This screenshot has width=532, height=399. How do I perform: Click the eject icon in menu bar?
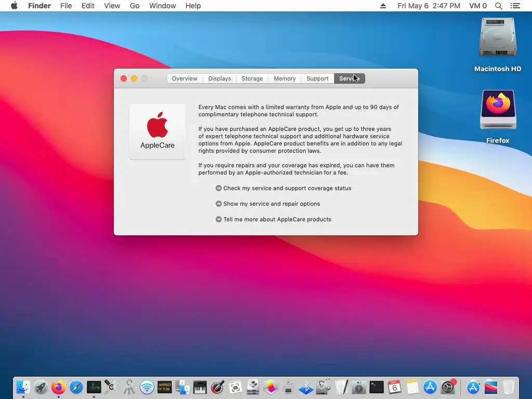[x=383, y=6]
